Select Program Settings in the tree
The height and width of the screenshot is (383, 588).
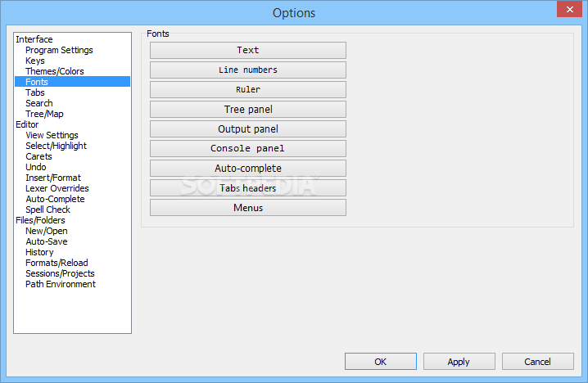pyautogui.click(x=59, y=50)
